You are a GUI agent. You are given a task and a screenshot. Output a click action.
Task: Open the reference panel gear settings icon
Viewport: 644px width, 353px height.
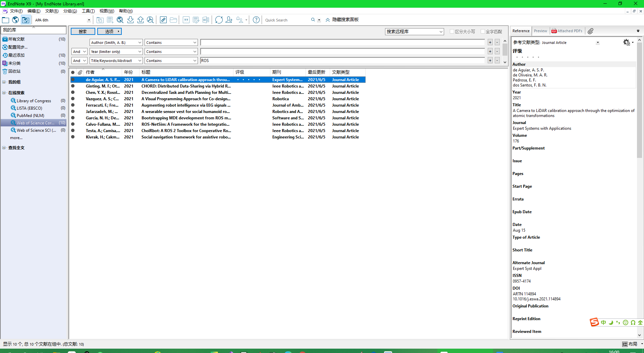[x=627, y=42]
